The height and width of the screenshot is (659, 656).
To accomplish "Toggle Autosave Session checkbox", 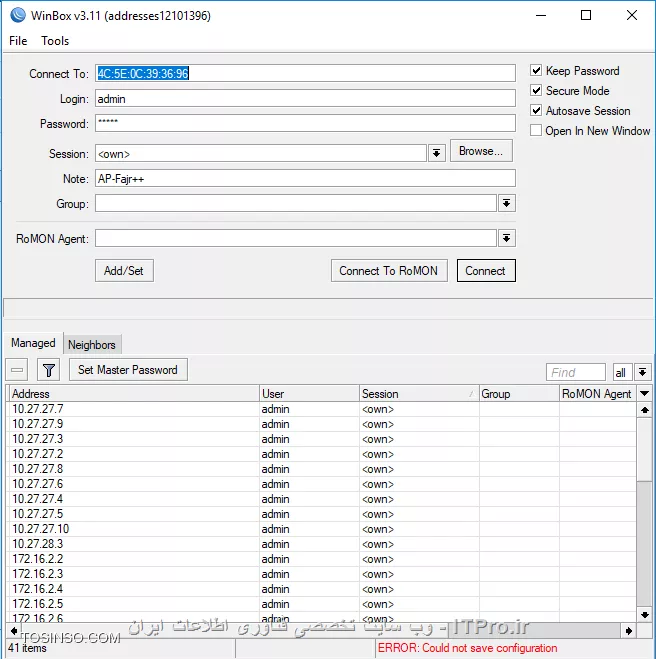I will (536, 111).
